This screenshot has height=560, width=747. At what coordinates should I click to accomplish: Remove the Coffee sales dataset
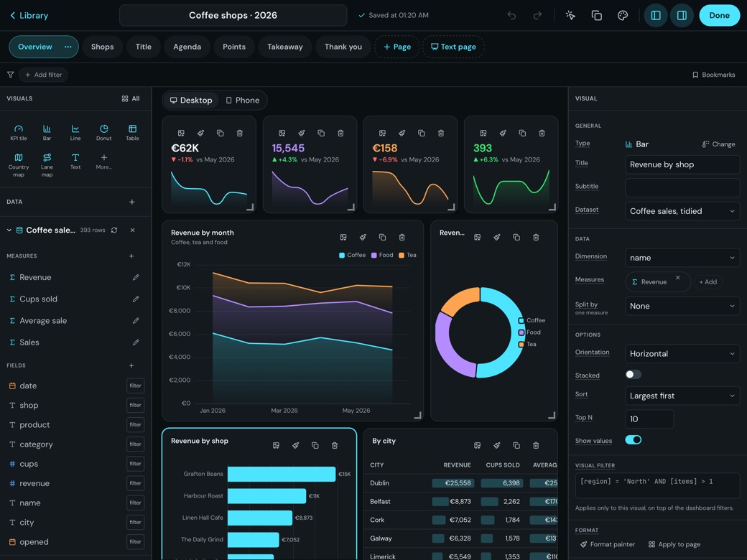[x=132, y=230]
